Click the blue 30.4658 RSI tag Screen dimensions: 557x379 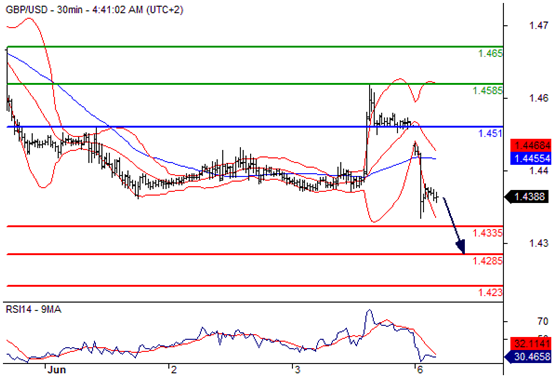[x=529, y=356]
